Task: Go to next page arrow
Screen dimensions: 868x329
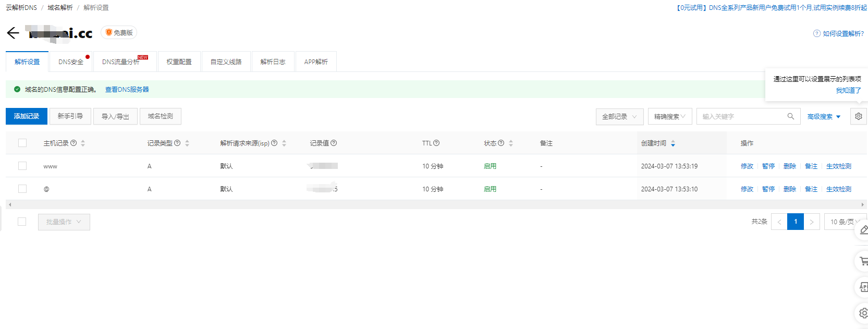Action: (x=812, y=222)
